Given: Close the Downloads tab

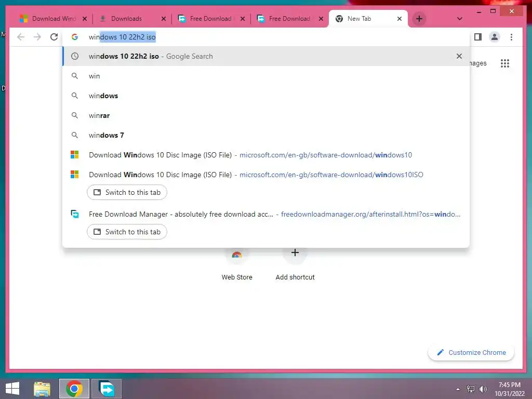Looking at the screenshot, I should tap(163, 19).
